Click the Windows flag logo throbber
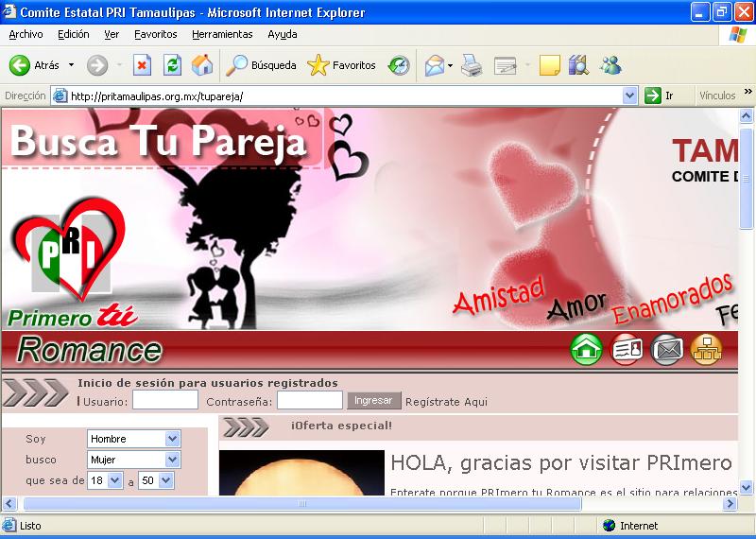The image size is (756, 539). click(x=737, y=35)
